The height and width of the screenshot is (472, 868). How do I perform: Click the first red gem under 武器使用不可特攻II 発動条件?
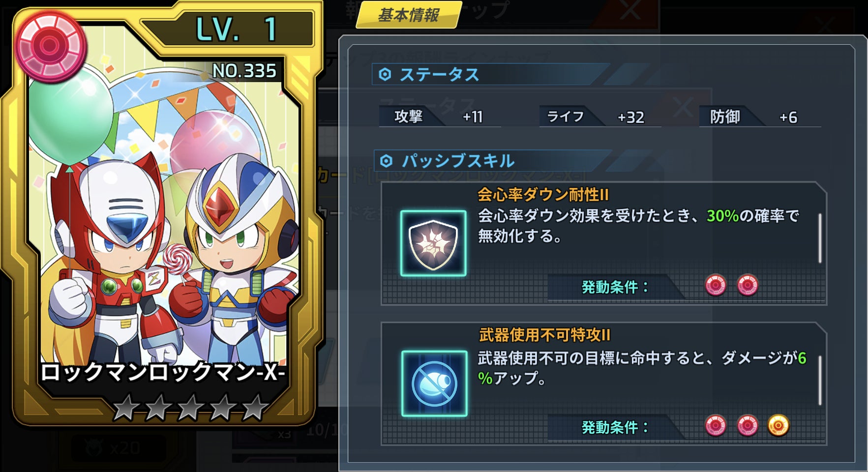[716, 426]
